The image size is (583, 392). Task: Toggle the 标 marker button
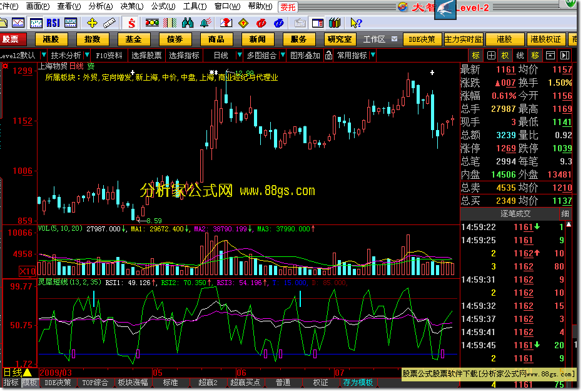coord(475,56)
